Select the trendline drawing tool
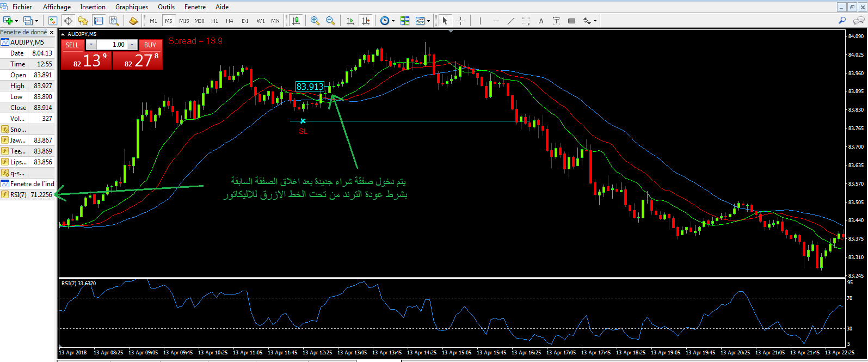Screen dimensions: 868x362 pos(510,21)
